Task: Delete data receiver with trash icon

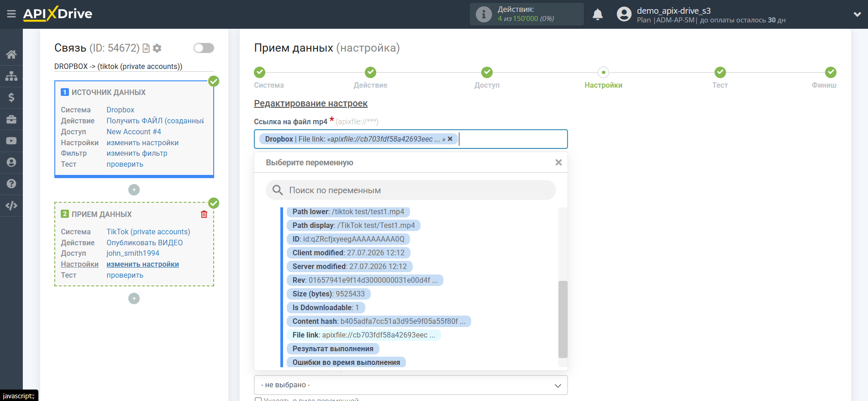Action: (x=204, y=214)
